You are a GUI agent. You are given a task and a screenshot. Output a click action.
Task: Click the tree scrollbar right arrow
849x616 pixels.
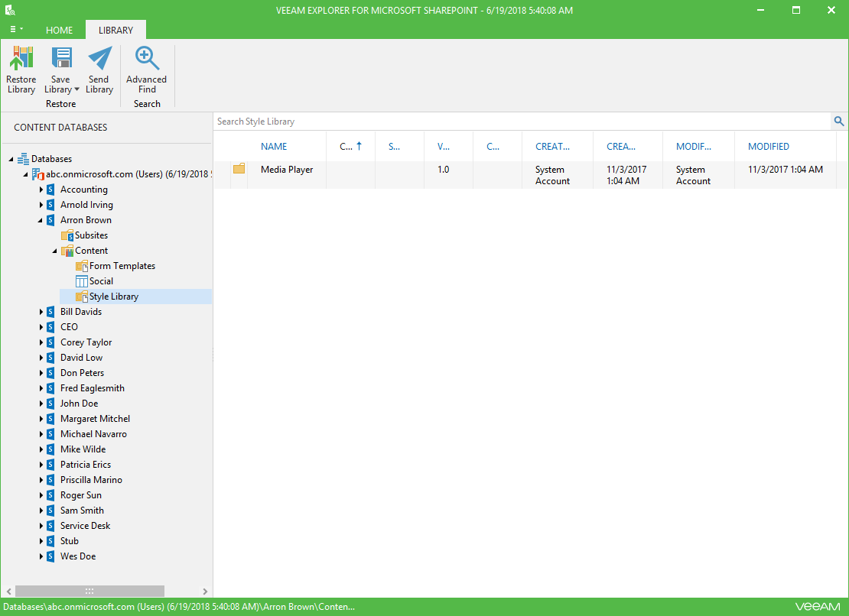[205, 591]
